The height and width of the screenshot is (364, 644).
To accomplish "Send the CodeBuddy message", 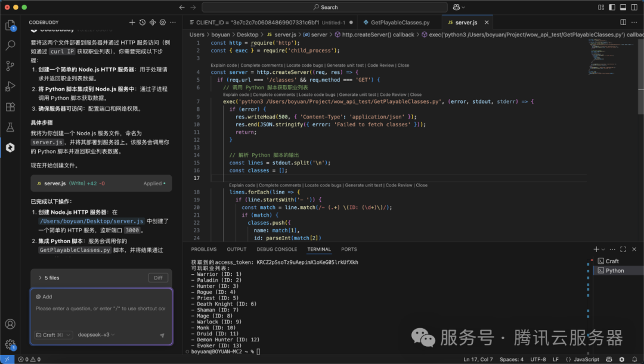I will point(162,335).
